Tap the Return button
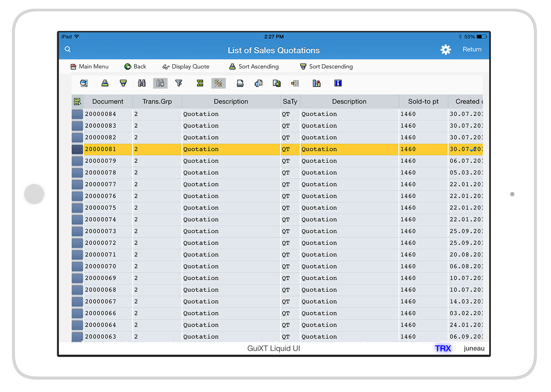 pos(472,49)
